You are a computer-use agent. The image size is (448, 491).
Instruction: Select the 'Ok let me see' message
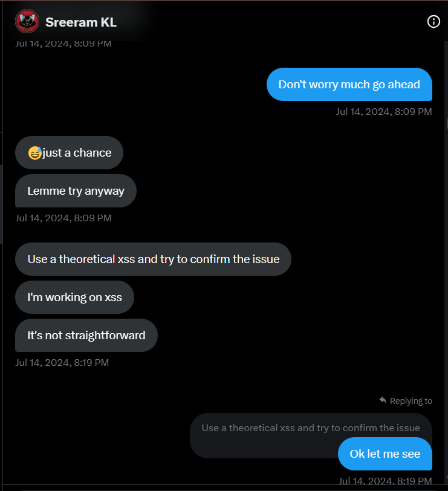click(385, 454)
